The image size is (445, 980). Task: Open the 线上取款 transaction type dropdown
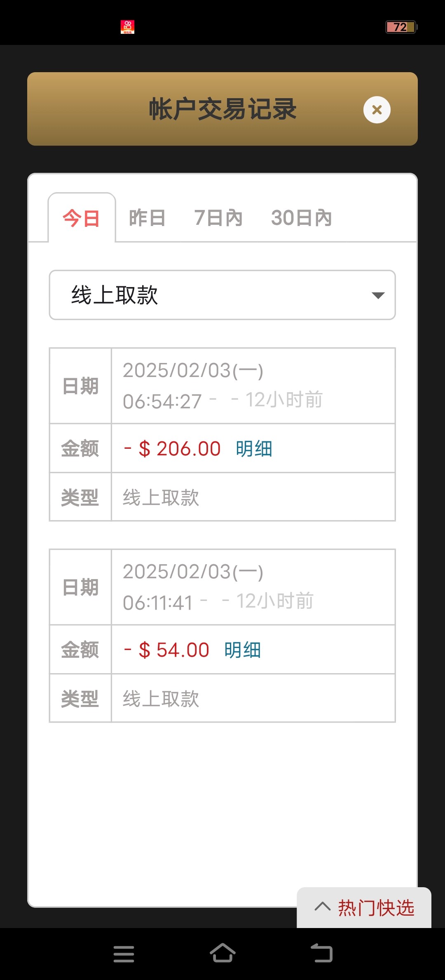(x=222, y=295)
